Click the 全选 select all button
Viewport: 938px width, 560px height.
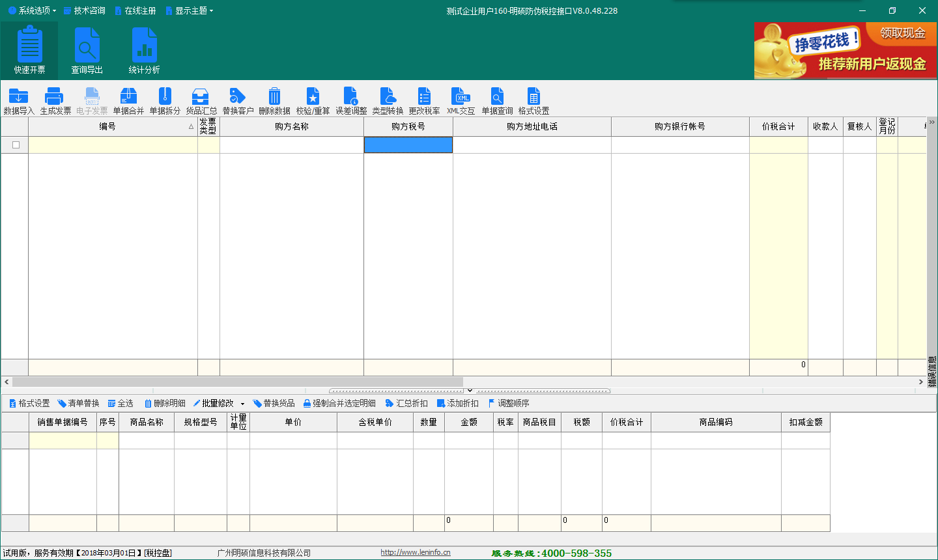(121, 404)
